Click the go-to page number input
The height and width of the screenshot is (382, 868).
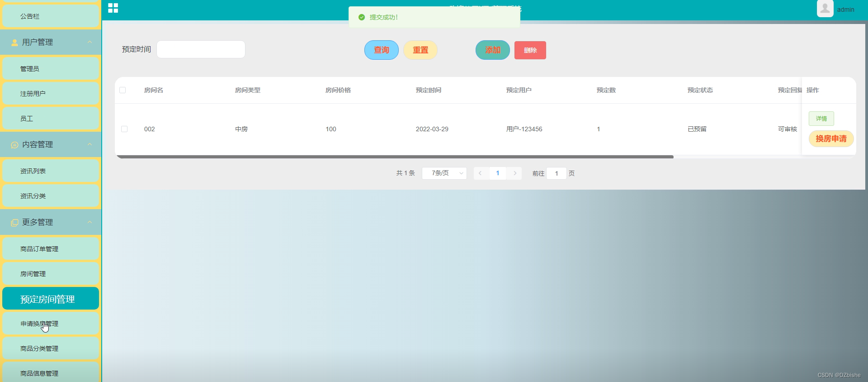tap(557, 173)
